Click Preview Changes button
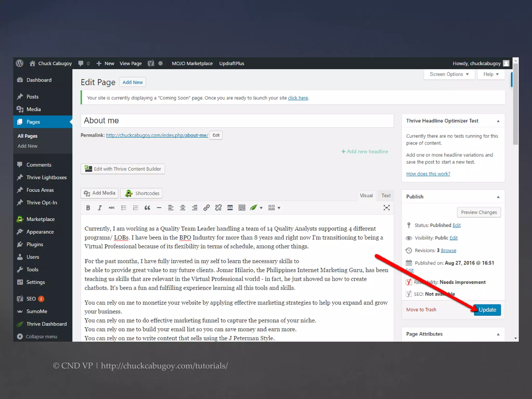The height and width of the screenshot is (399, 532). click(479, 212)
